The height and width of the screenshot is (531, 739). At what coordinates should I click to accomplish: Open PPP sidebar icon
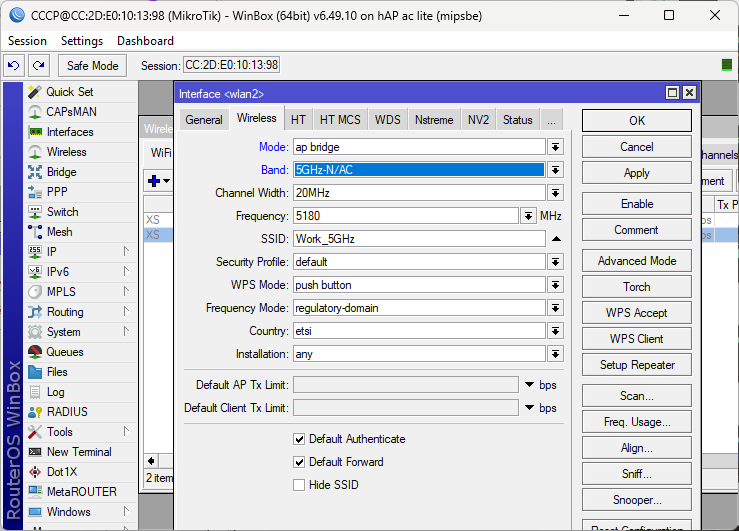coord(35,192)
